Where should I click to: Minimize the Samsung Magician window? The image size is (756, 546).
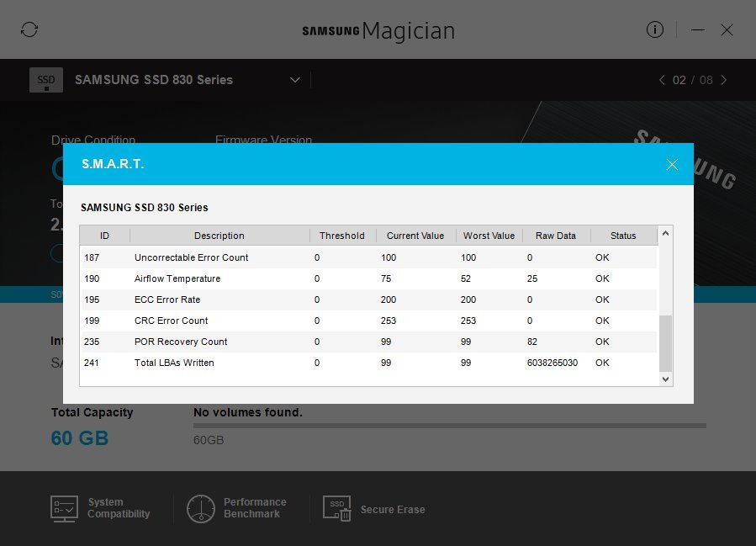coord(697,30)
